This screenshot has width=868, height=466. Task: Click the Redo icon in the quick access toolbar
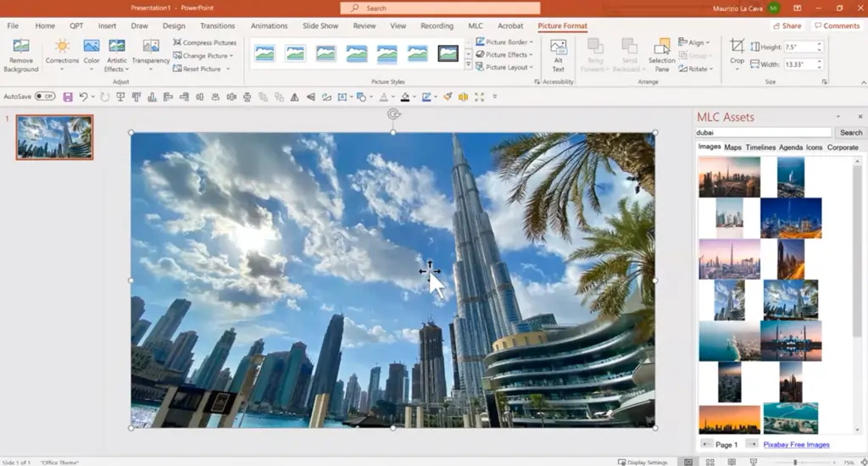pos(104,97)
